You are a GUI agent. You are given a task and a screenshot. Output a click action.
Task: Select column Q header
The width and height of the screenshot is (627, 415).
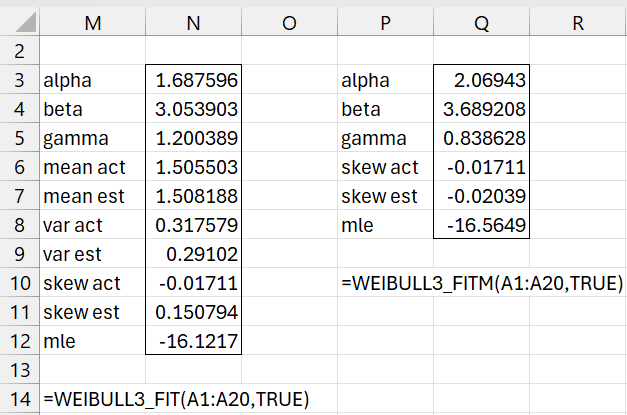(480, 19)
